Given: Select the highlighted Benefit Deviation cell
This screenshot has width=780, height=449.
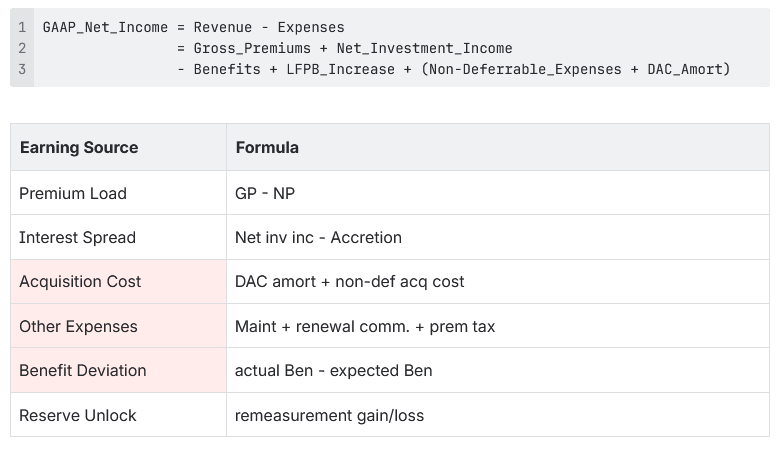Looking at the screenshot, I should click(82, 370).
